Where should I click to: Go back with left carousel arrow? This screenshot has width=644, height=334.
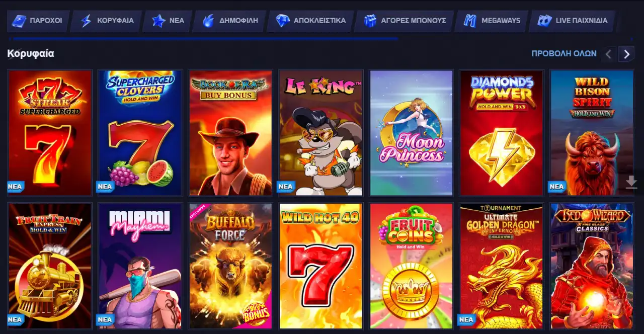[609, 54]
